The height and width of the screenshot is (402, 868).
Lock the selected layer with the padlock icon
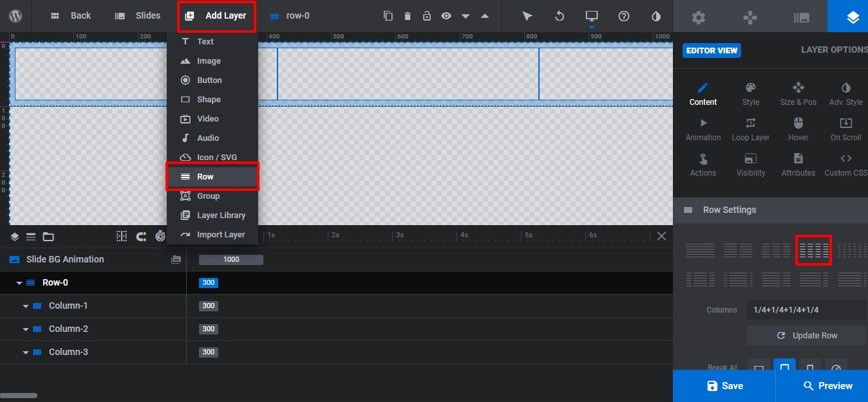click(427, 16)
